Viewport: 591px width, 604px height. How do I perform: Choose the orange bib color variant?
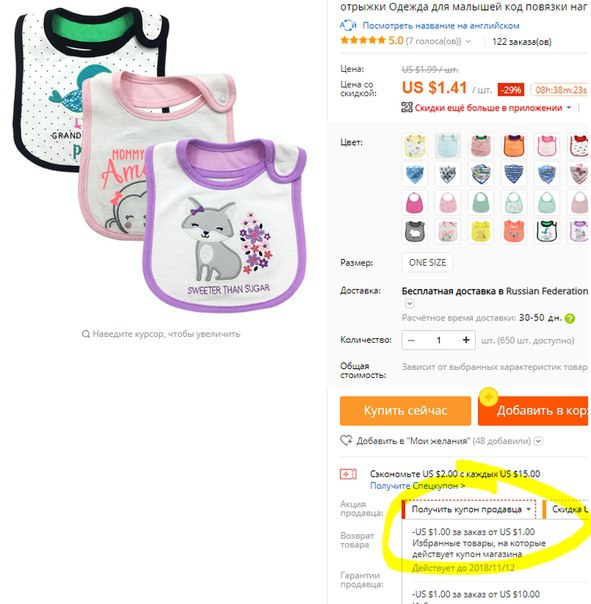(x=514, y=145)
